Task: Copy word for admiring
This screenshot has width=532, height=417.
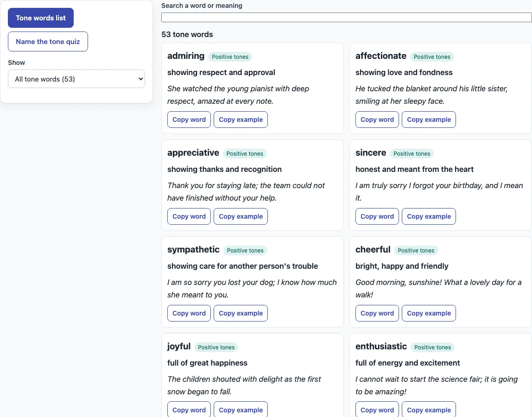Action: coord(189,120)
